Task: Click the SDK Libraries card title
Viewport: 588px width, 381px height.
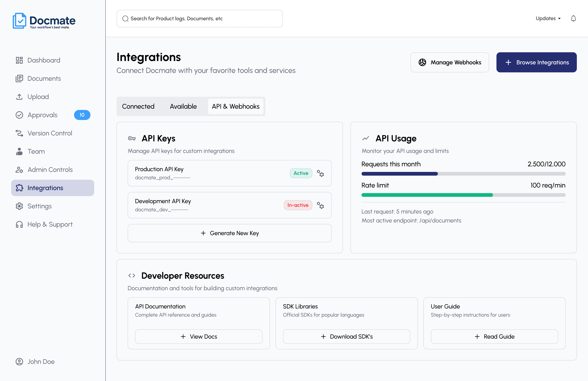Action: coord(300,306)
